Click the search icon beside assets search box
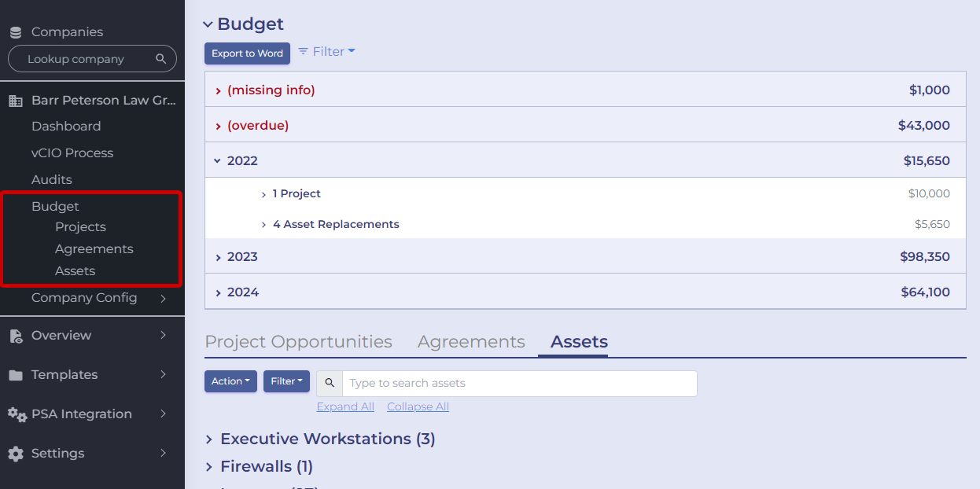 pos(330,383)
